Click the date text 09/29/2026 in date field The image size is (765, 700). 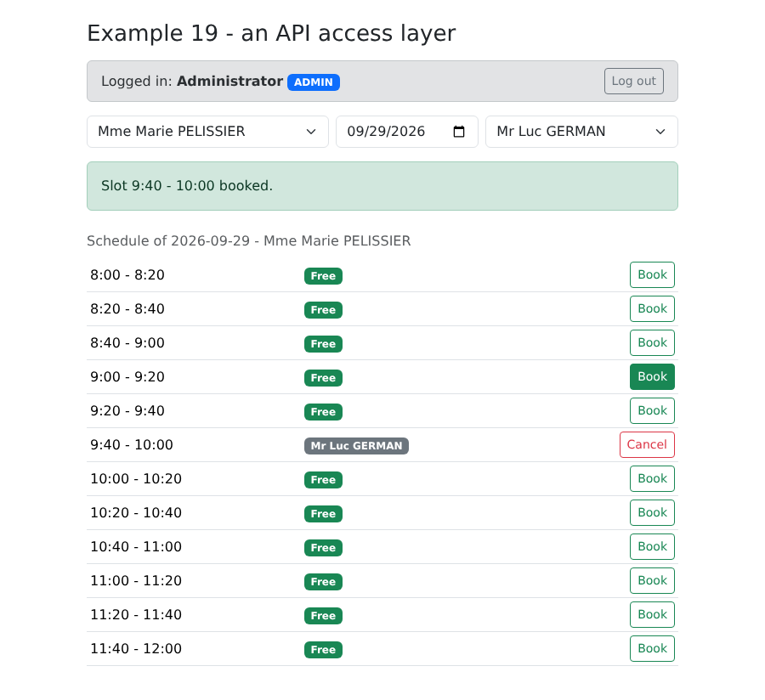[386, 132]
